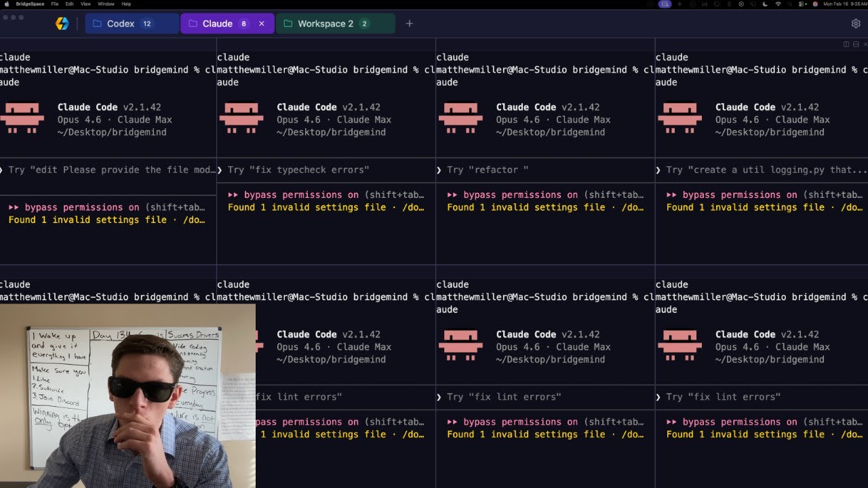Image resolution: width=868 pixels, height=488 pixels.
Task: Open the Help menu
Action: tap(126, 3)
